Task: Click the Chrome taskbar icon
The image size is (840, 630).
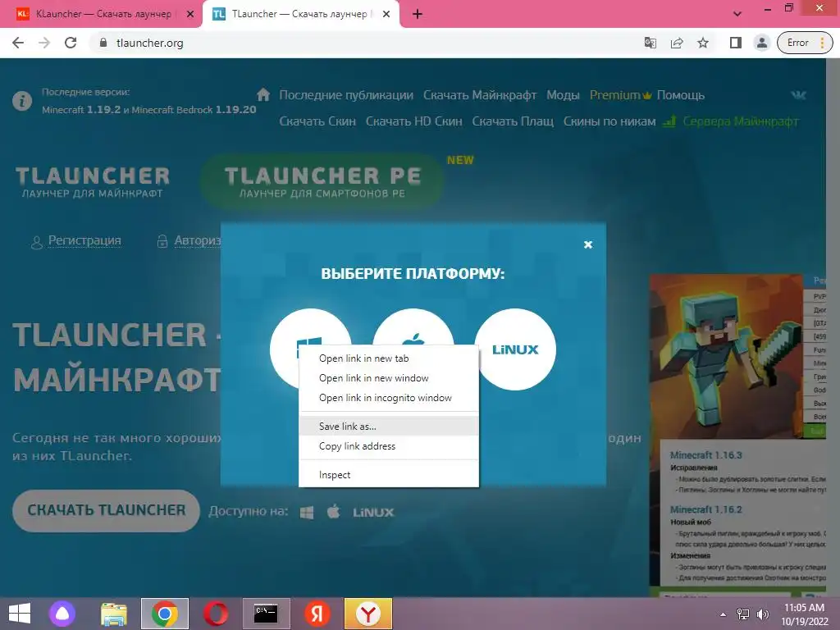Action: [x=165, y=614]
